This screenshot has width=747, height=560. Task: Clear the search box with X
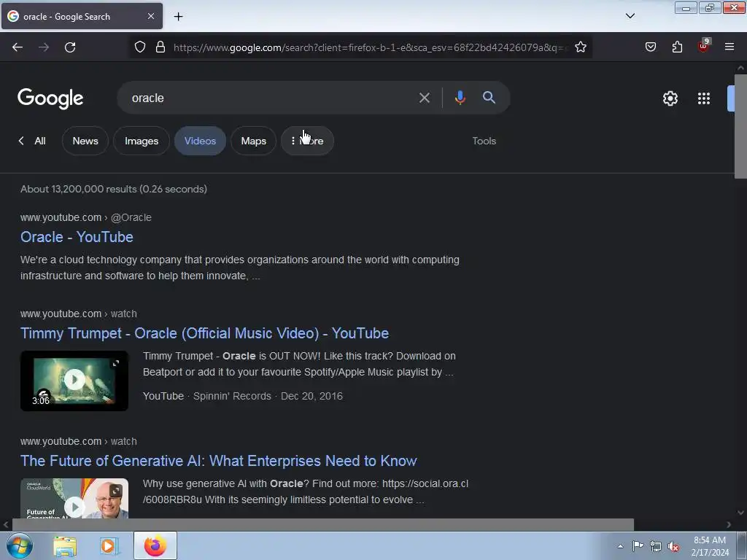click(x=424, y=98)
